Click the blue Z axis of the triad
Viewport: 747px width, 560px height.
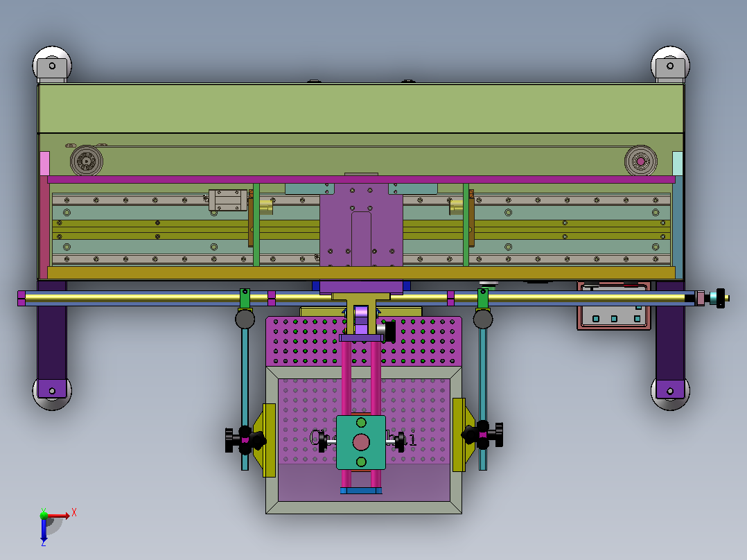coord(44,530)
